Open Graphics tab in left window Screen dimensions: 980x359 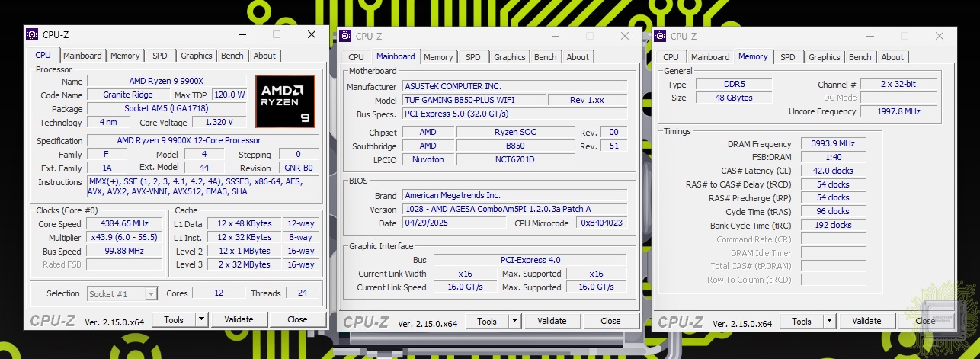197,56
